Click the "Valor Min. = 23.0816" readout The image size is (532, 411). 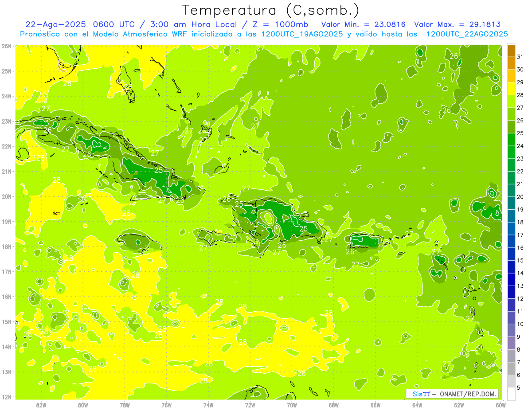coord(364,24)
